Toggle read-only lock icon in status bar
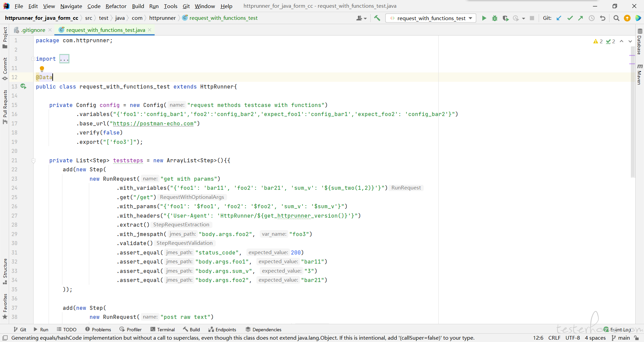 (636, 338)
